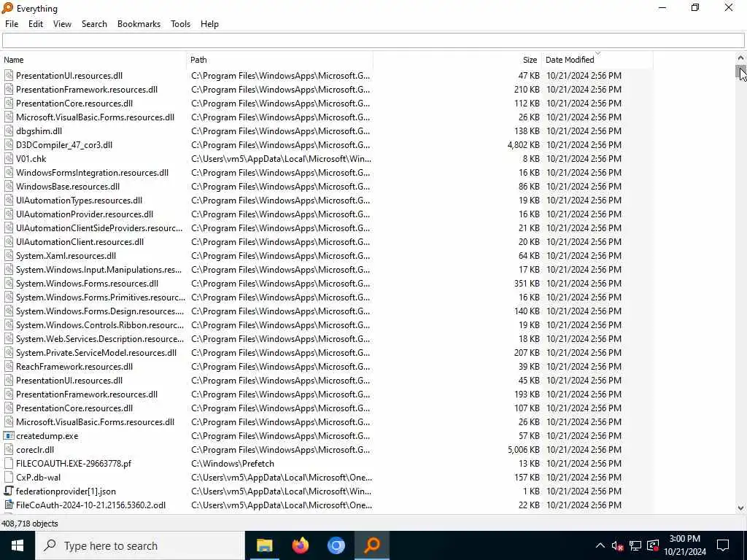The height and width of the screenshot is (560, 747).
Task: Click the vertical scrollbar up arrow
Action: 740,58
